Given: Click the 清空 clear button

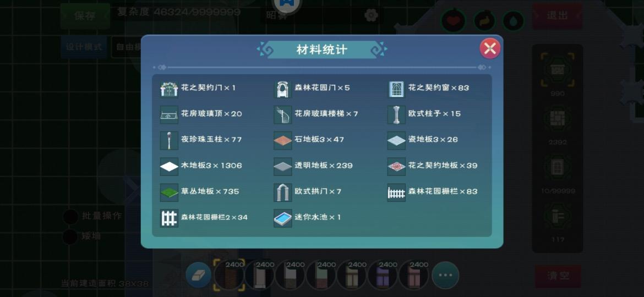Looking at the screenshot, I should click(x=558, y=276).
